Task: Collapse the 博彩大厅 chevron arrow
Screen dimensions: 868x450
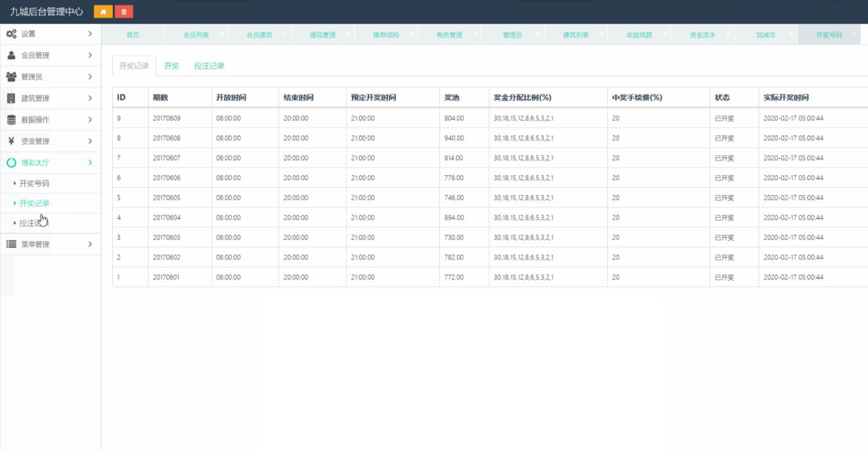Action: click(x=90, y=163)
